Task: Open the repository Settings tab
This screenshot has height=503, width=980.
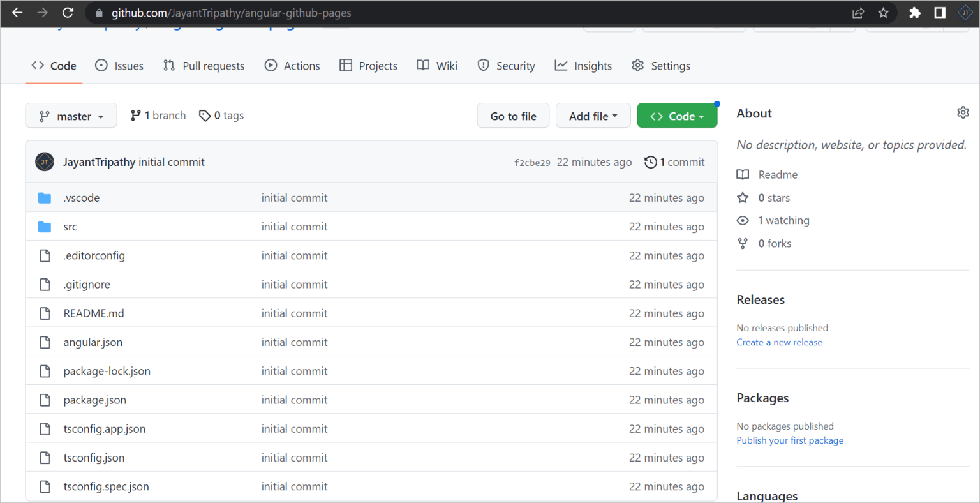Action: [x=661, y=66]
